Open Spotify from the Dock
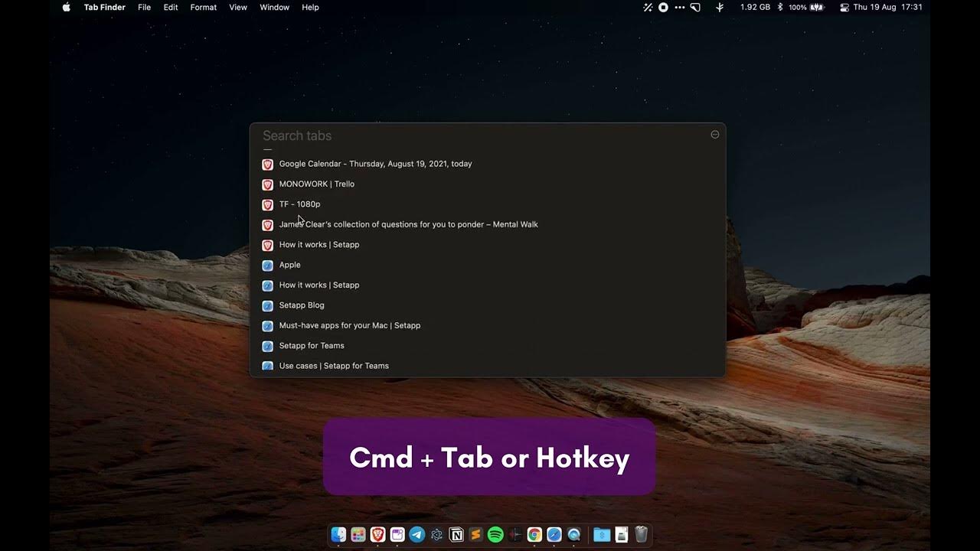The height and width of the screenshot is (551, 980). tap(495, 535)
